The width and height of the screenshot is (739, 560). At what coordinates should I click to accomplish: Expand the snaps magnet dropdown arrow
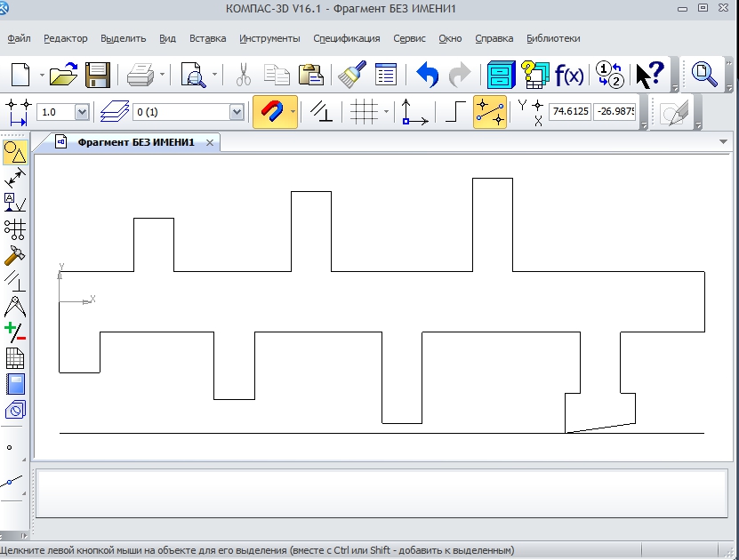pos(293,112)
